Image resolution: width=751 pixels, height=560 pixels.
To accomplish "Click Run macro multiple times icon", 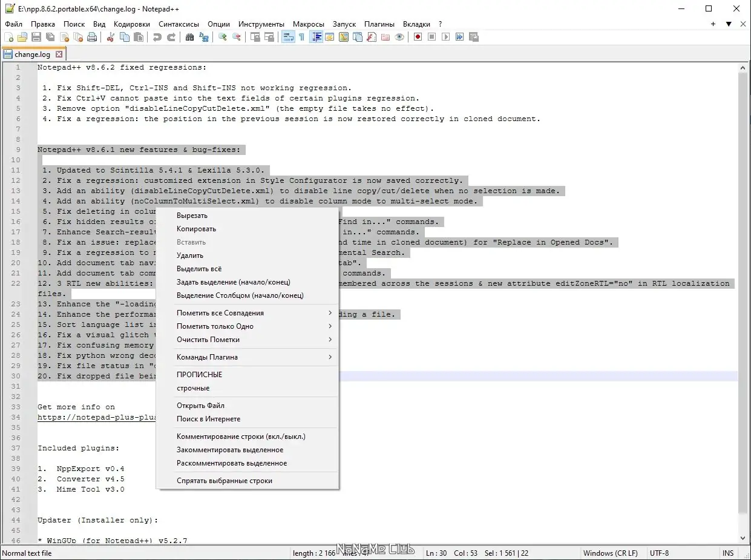I will (x=459, y=37).
